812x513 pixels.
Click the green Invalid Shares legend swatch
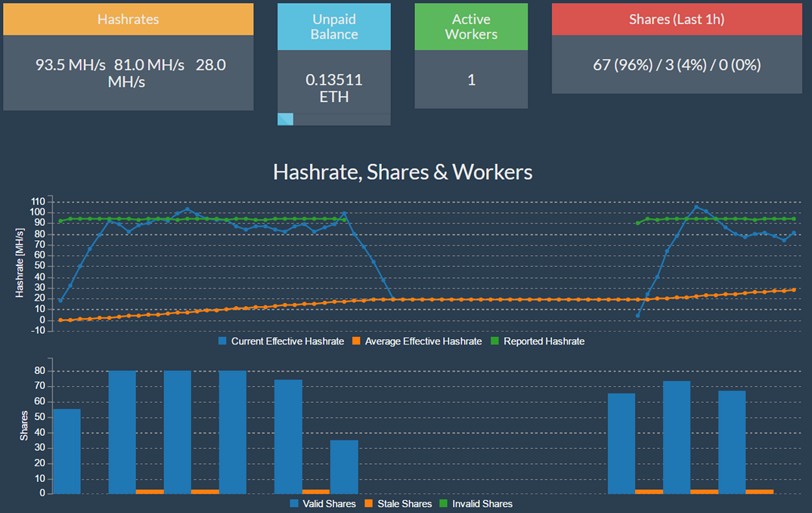pyautogui.click(x=443, y=504)
